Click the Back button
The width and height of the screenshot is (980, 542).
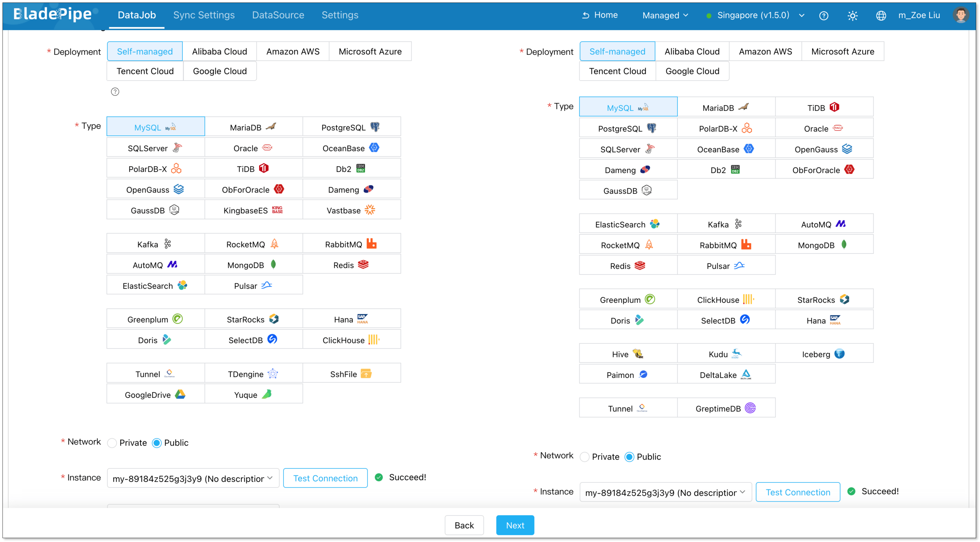click(x=464, y=525)
